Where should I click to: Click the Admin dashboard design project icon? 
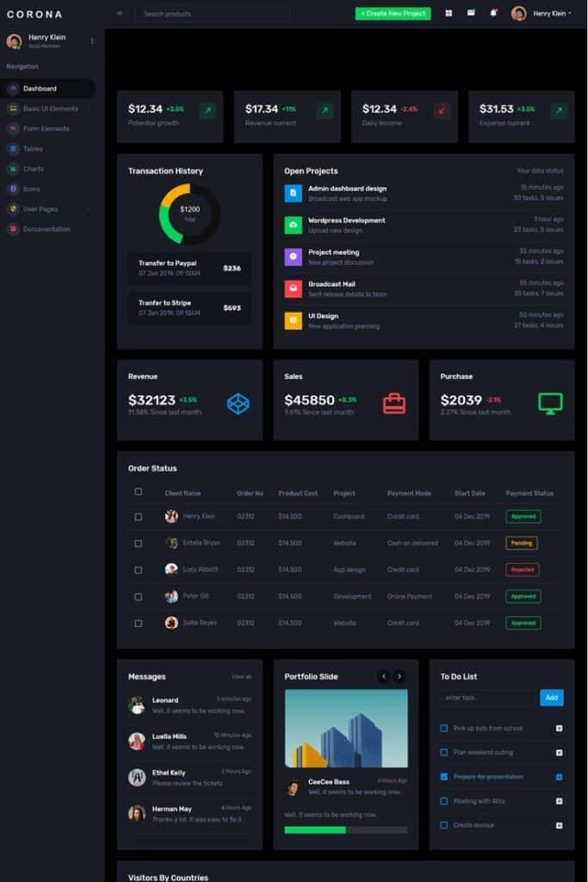[x=293, y=193]
